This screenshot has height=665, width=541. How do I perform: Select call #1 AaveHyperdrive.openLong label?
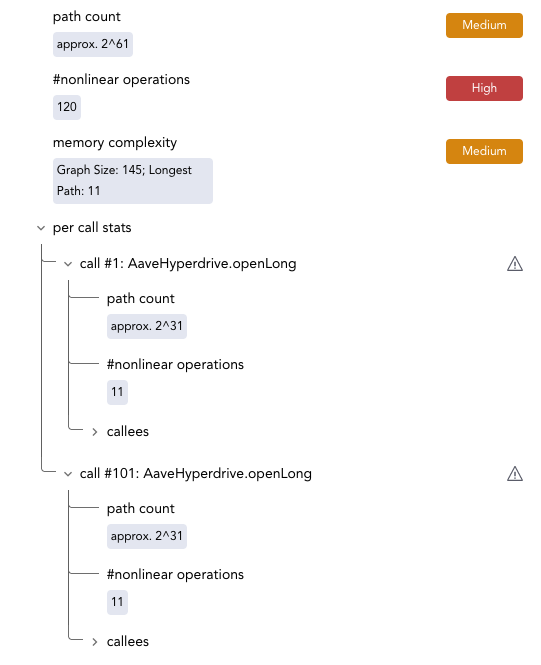coord(188,263)
